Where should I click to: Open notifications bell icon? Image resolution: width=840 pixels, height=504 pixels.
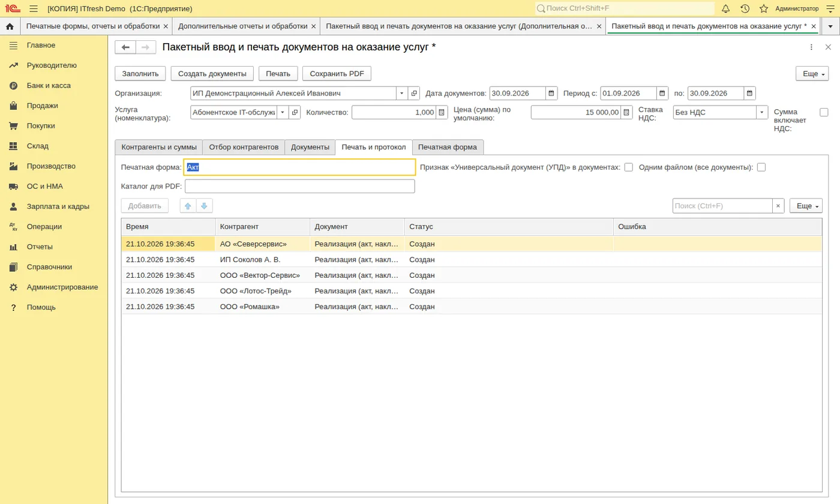point(725,9)
